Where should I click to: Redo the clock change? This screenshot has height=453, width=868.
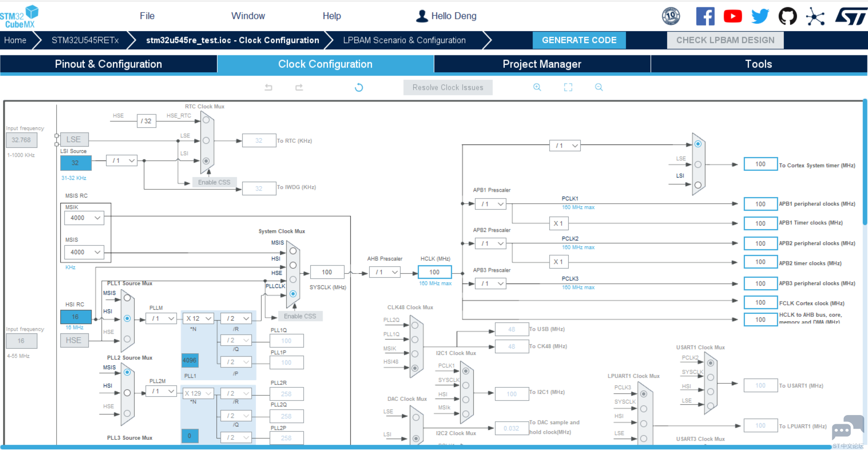coord(299,87)
